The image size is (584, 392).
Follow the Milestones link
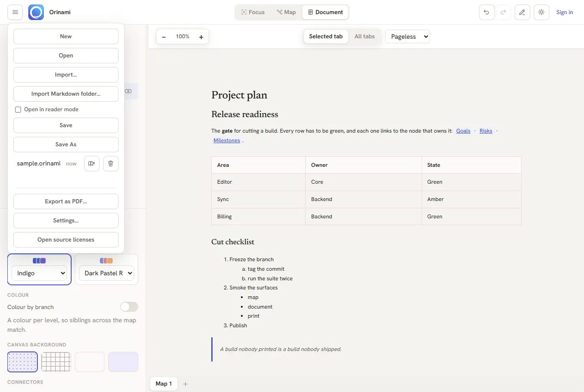[x=227, y=140]
